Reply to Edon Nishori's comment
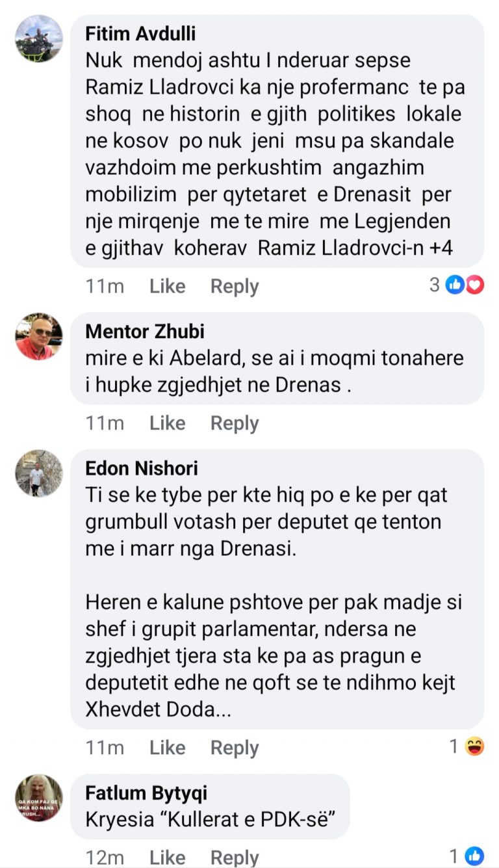This screenshot has width=499, height=868. pos(235,748)
